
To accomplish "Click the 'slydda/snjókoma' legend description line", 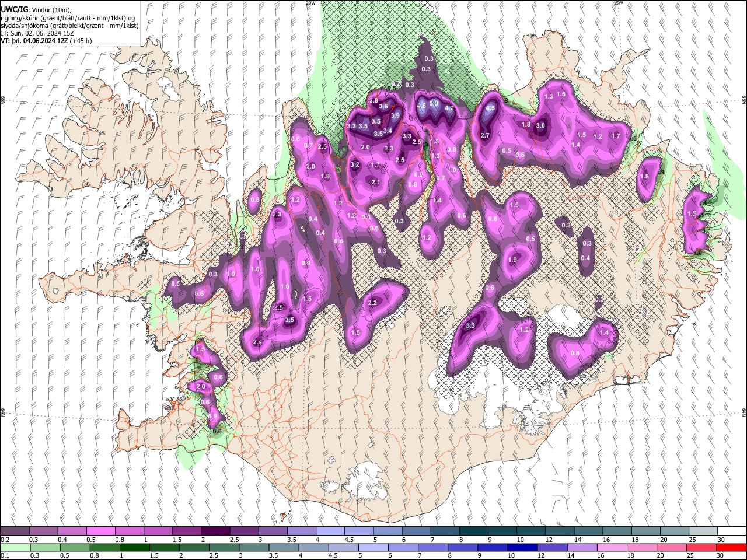I will 69,26.
